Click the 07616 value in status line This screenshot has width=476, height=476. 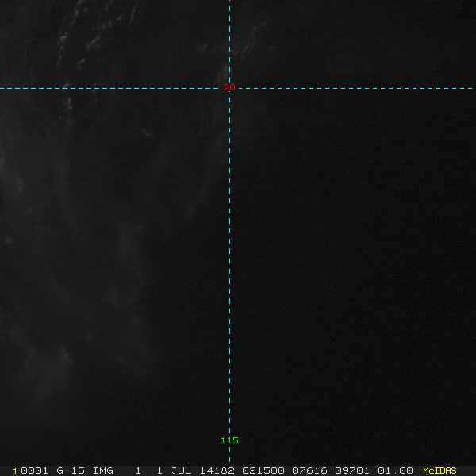(x=309, y=470)
